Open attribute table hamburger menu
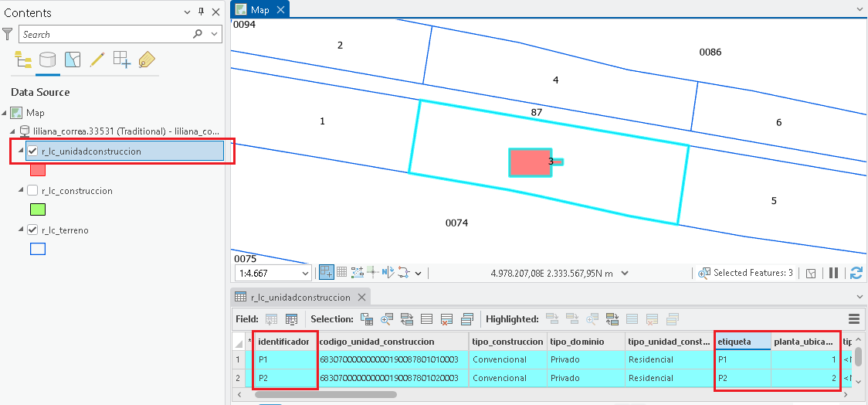This screenshot has height=405, width=868. point(854,319)
